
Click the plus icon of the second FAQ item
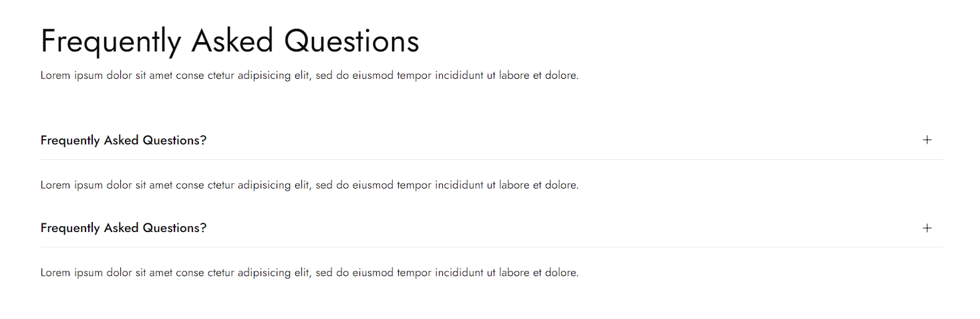927,228
